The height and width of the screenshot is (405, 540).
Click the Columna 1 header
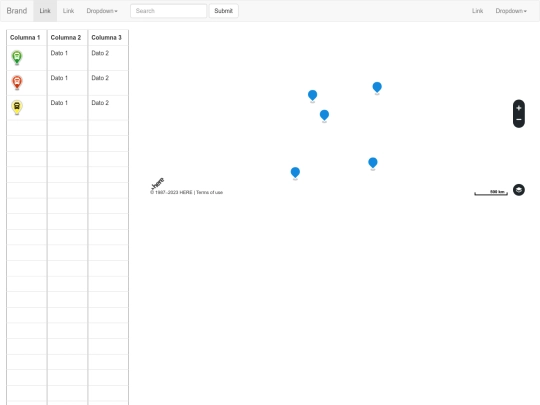pos(25,38)
